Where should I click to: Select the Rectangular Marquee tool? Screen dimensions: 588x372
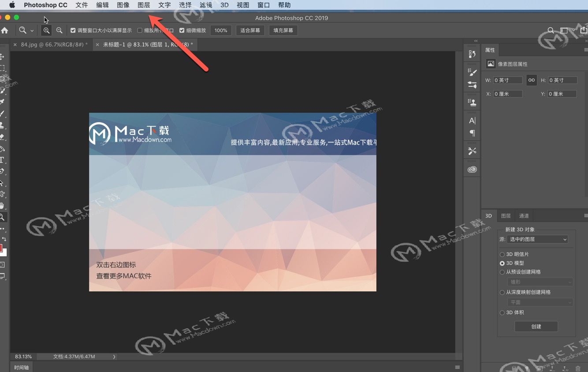(x=2, y=68)
